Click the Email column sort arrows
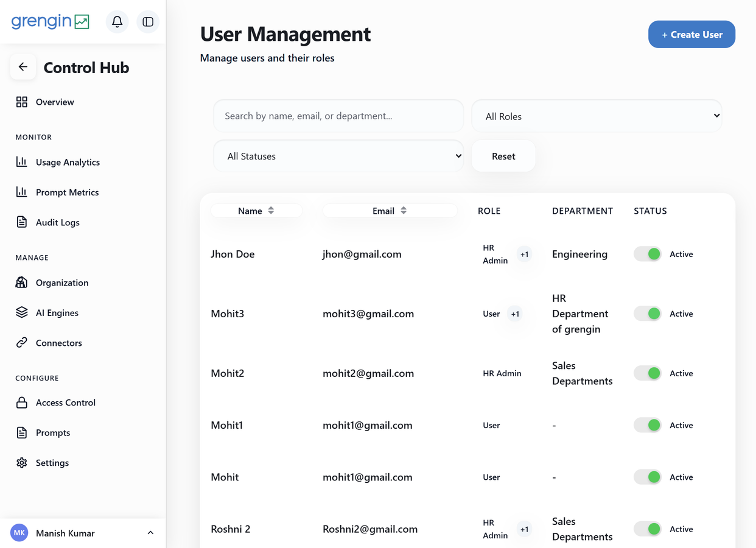Image resolution: width=756 pixels, height=548 pixels. tap(404, 211)
